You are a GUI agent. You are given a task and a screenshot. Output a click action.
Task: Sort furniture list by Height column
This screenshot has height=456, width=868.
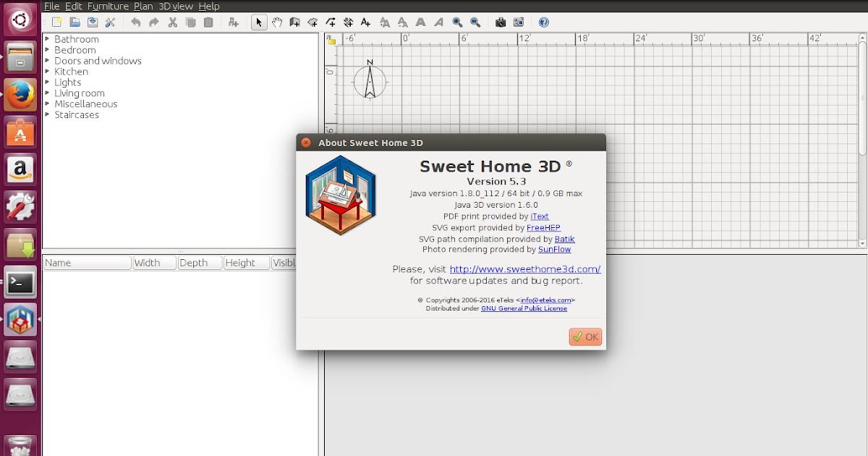click(246, 263)
